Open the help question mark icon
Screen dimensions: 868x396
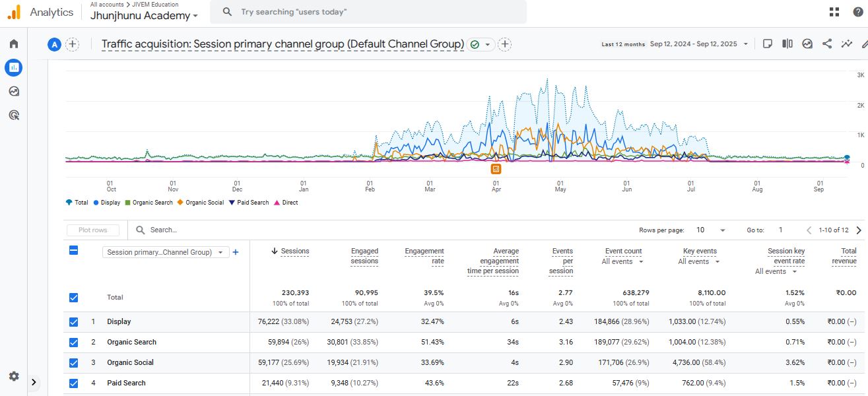click(x=858, y=12)
